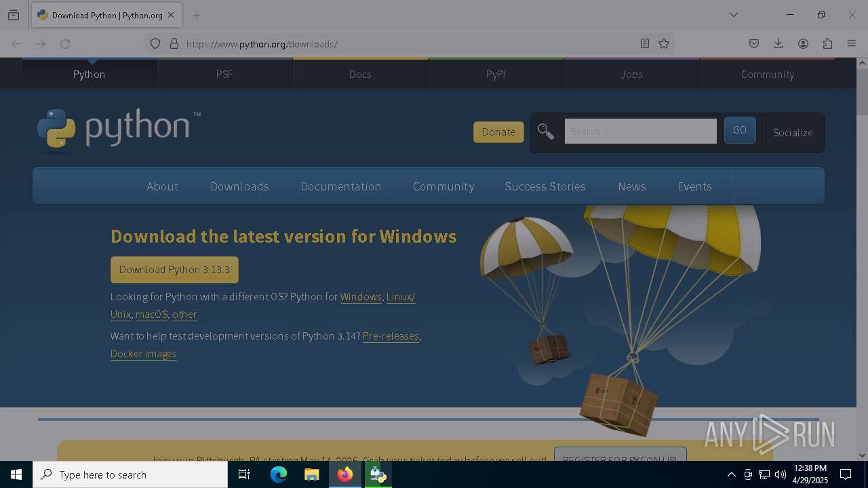Follow the Linux/Unix download link
The image size is (868, 488).
(x=400, y=297)
